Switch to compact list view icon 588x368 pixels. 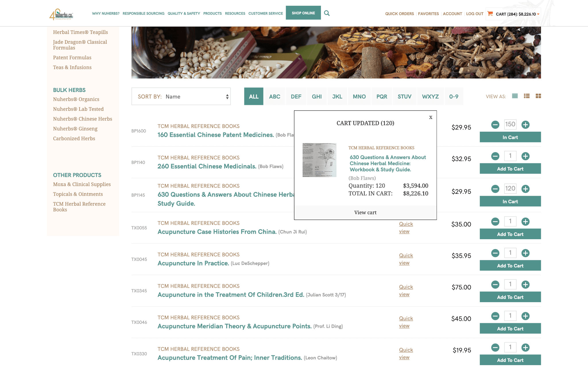(515, 96)
